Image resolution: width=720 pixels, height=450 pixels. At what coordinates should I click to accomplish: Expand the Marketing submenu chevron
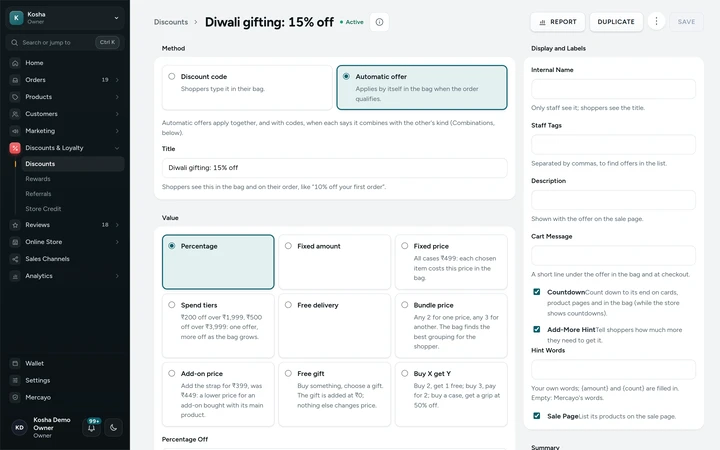click(117, 131)
